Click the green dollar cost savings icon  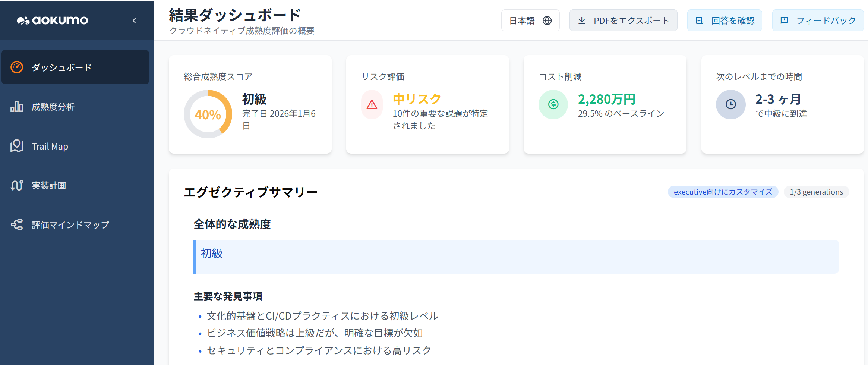(553, 104)
